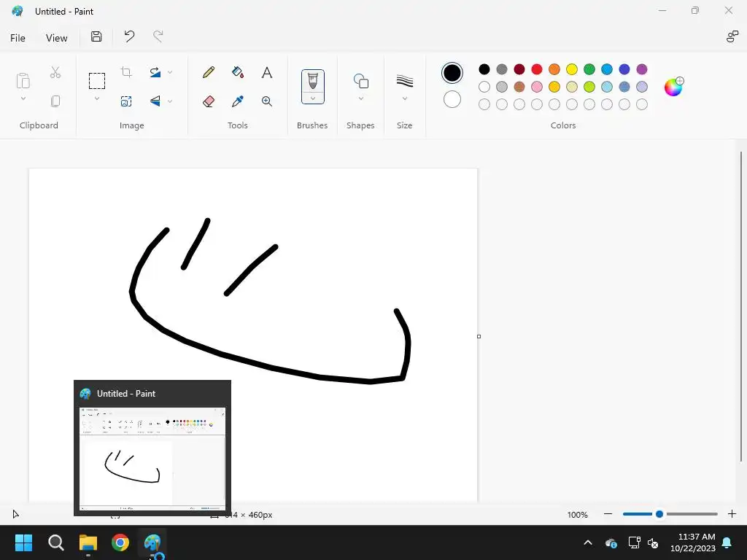This screenshot has height=560, width=747.
Task: Show hidden system tray icons
Action: (588, 542)
